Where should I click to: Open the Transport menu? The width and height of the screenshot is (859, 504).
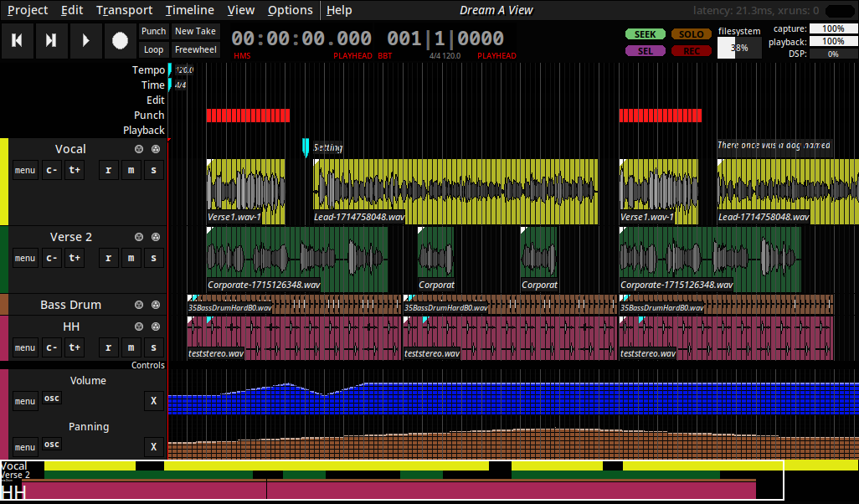click(x=125, y=10)
